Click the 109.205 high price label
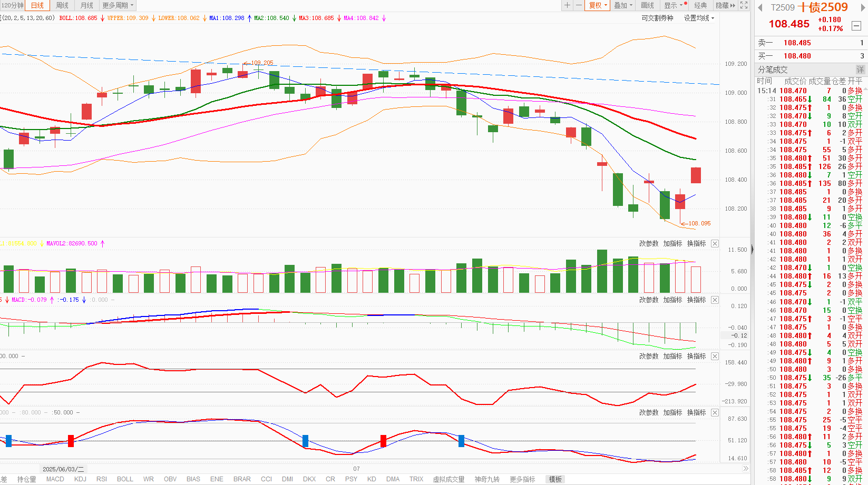This screenshot has height=485, width=868. click(262, 63)
